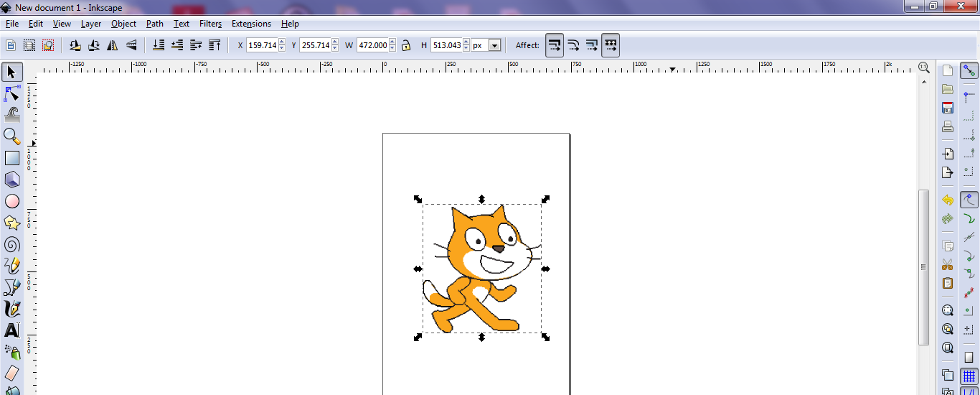Image resolution: width=980 pixels, height=395 pixels.
Task: Select the Selector arrow tool
Action: click(11, 72)
